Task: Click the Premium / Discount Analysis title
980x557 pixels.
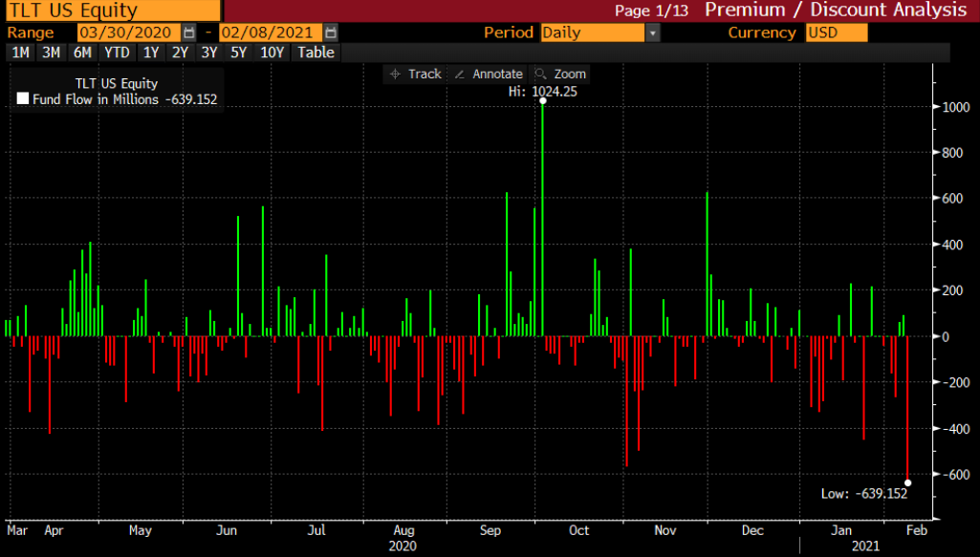Action: (836, 10)
